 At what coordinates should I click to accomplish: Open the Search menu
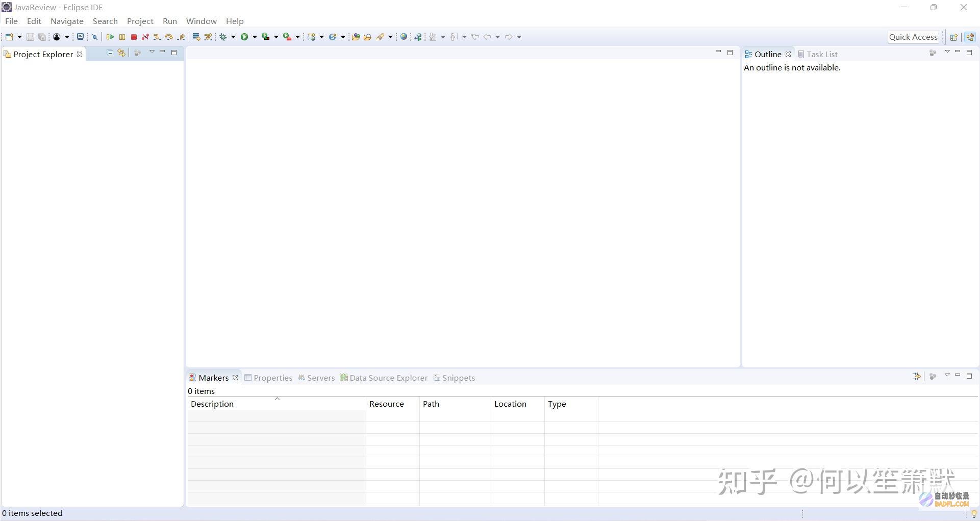(x=105, y=21)
